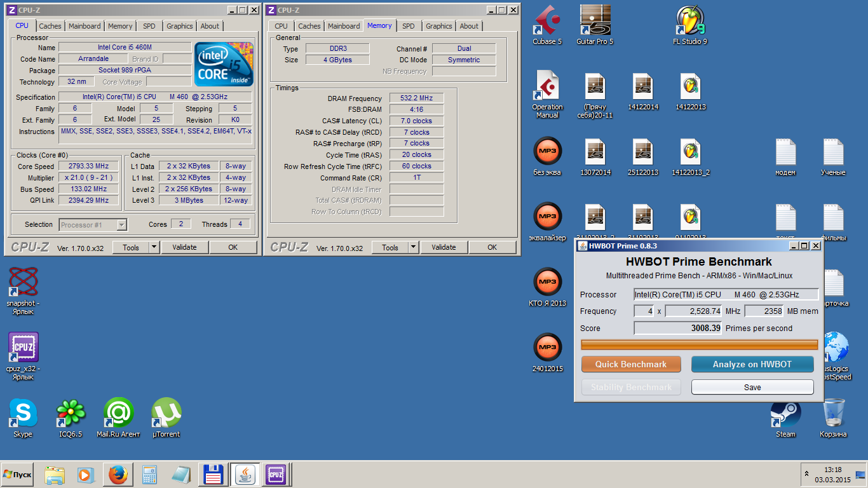Select the 25122013 Guitar Pro file
The width and height of the screenshot is (868, 488).
[x=642, y=156]
